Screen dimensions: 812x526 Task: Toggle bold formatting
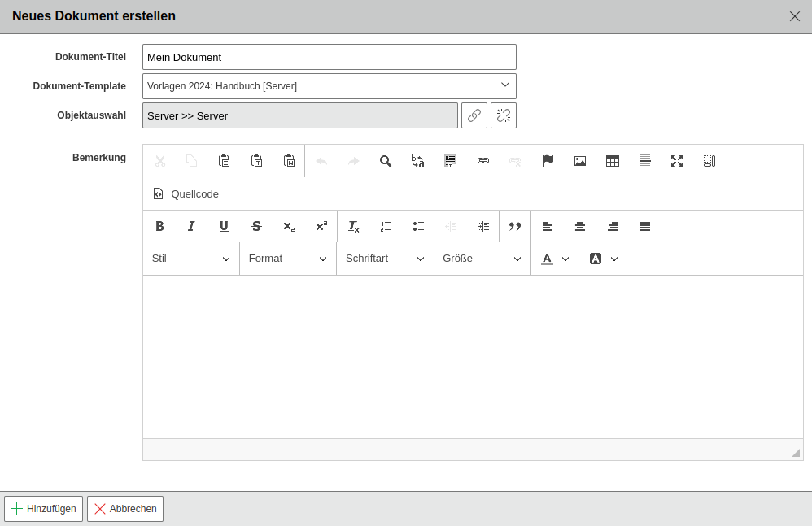(159, 227)
